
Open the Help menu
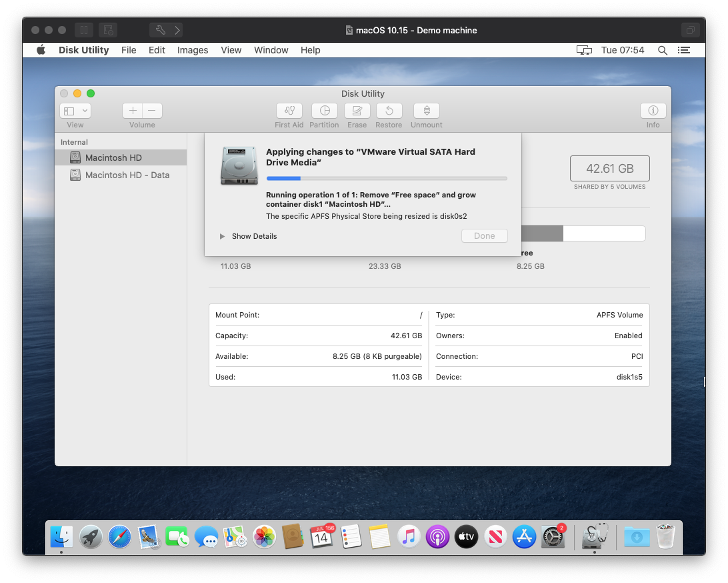click(311, 50)
